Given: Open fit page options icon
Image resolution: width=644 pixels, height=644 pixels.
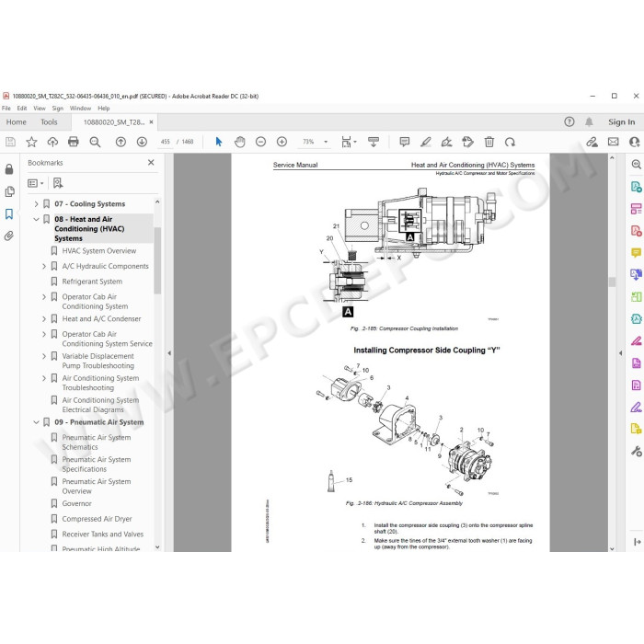Looking at the screenshot, I should pyautogui.click(x=349, y=142).
